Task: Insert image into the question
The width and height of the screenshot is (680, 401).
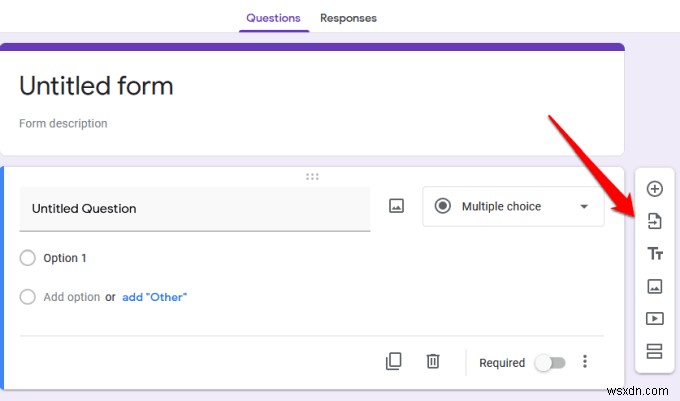Action: coord(396,206)
